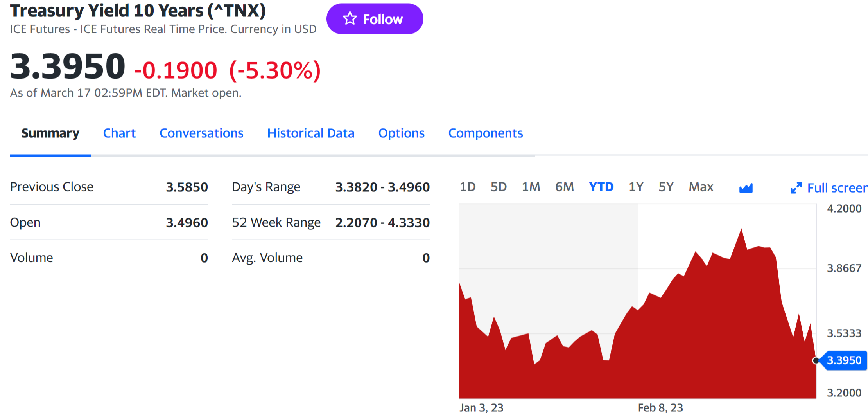Image resolution: width=868 pixels, height=416 pixels.
Task: Click the Full screen expand arrows icon
Action: click(796, 188)
